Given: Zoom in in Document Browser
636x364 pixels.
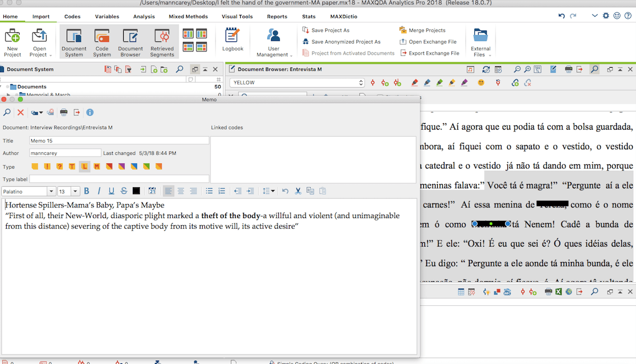Looking at the screenshot, I should click(x=527, y=69).
